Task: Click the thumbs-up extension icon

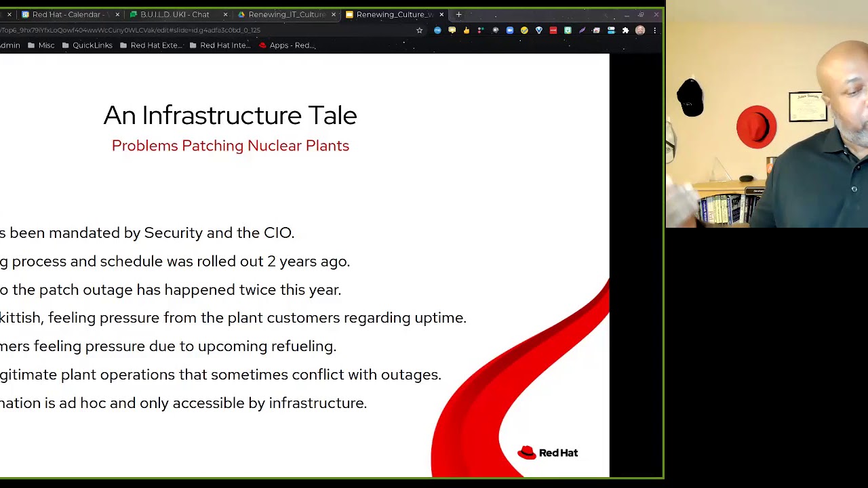Action: coord(467,30)
